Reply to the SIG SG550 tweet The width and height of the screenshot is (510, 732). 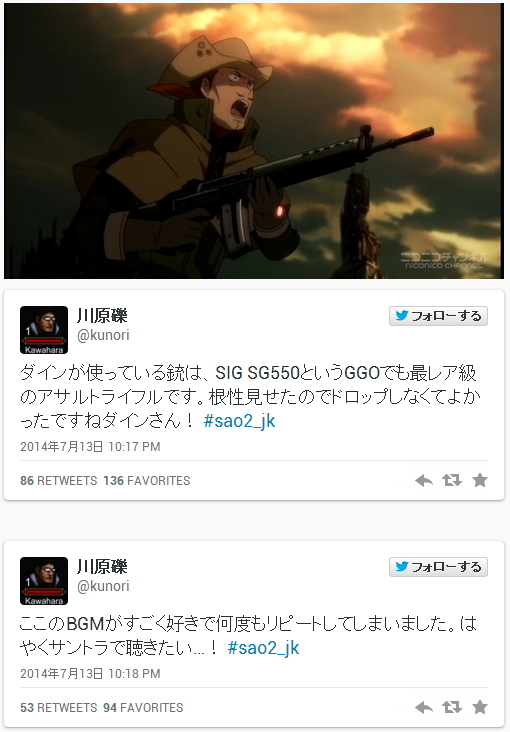[424, 480]
